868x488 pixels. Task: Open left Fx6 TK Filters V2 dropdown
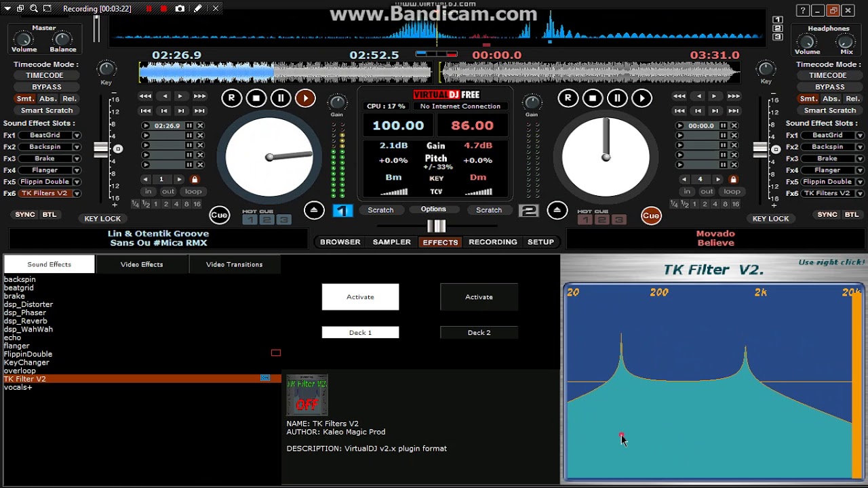77,193
